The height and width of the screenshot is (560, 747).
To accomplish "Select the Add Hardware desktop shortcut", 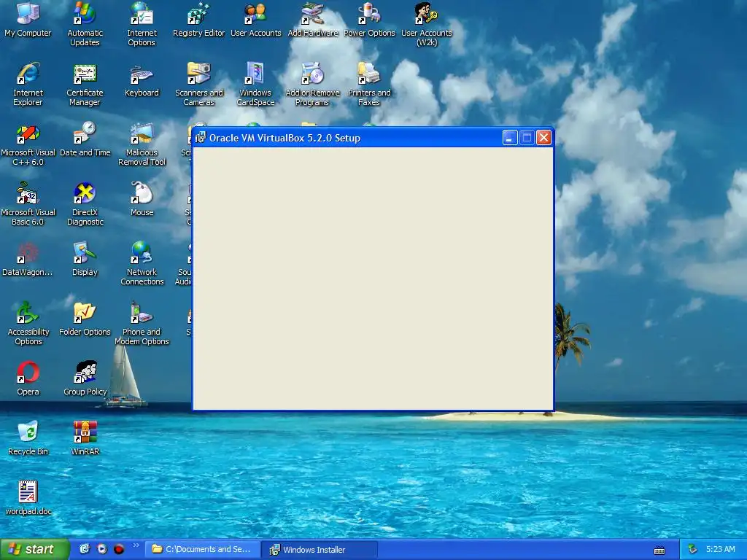I will coord(312,20).
